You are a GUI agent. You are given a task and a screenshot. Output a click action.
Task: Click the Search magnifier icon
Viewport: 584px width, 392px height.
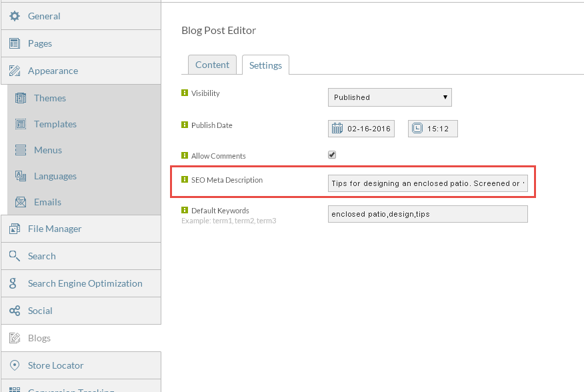(x=15, y=256)
